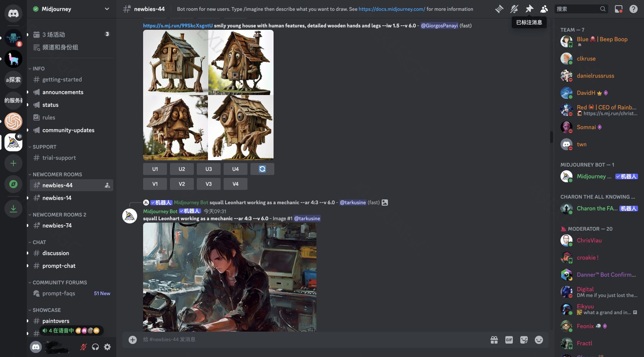This screenshot has width=644, height=357.
Task: Toggle notification mute bell in header
Action: tap(514, 9)
